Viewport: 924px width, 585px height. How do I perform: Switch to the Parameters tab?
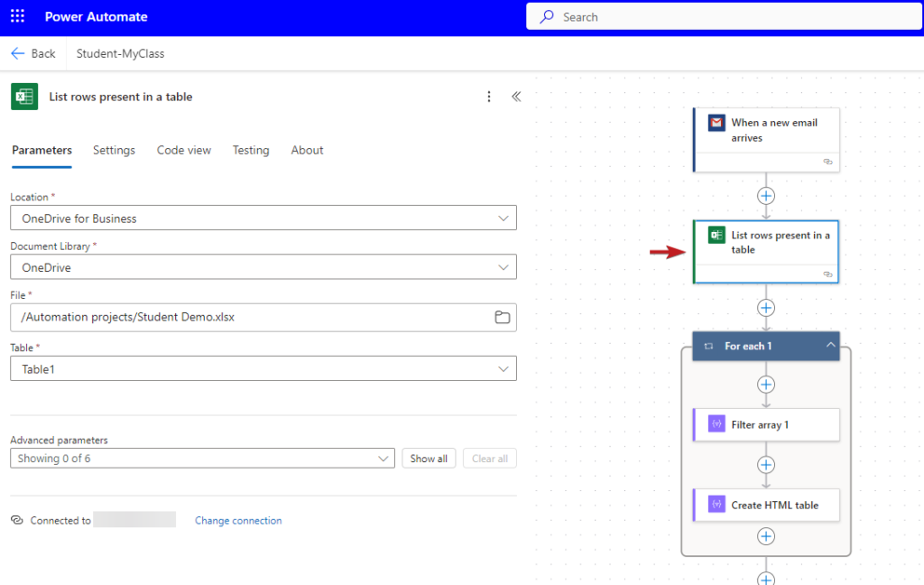pos(42,151)
